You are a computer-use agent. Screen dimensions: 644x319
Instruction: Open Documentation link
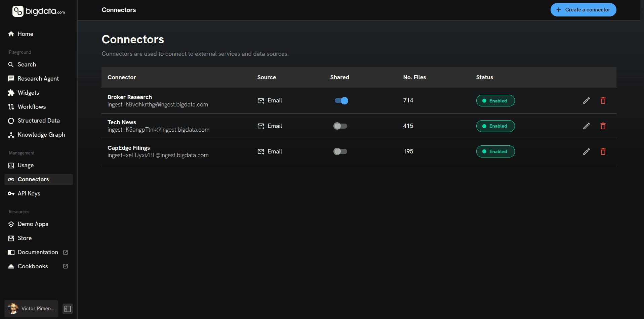tap(39, 252)
